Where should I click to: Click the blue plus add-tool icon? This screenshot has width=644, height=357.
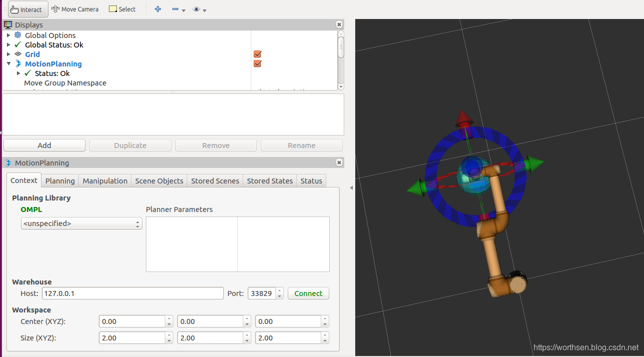[158, 9]
